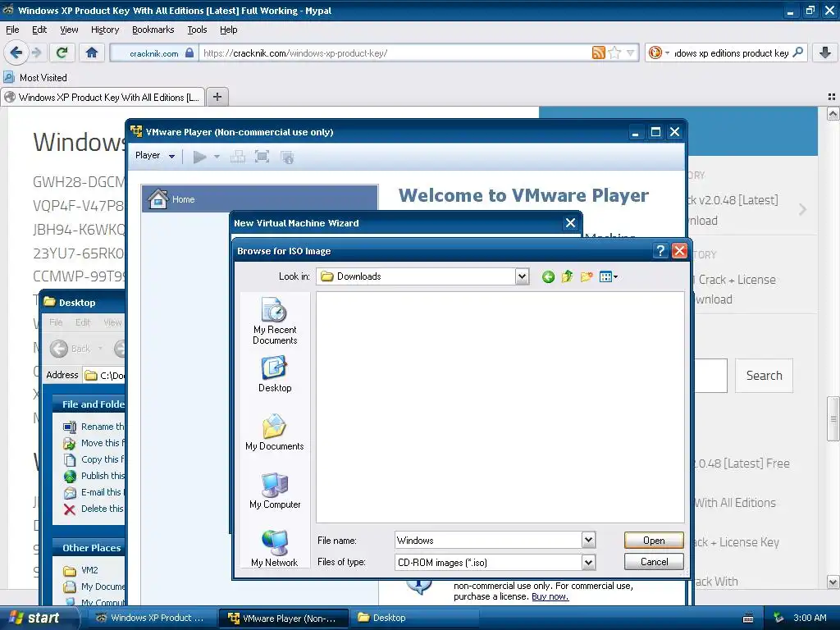Click the Search button on cracknik webpage
This screenshot has height=630, width=840.
tap(764, 376)
